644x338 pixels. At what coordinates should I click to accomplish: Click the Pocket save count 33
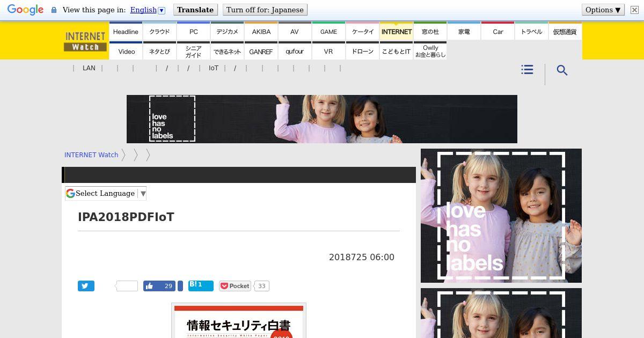point(261,286)
